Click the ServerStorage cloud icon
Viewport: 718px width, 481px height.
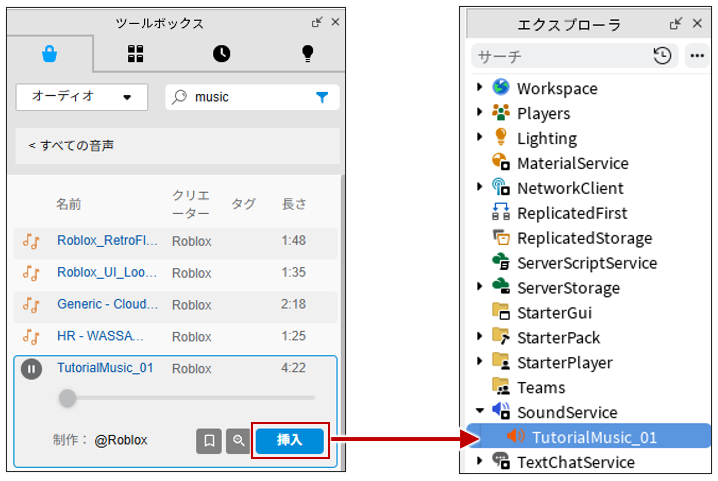pos(500,286)
